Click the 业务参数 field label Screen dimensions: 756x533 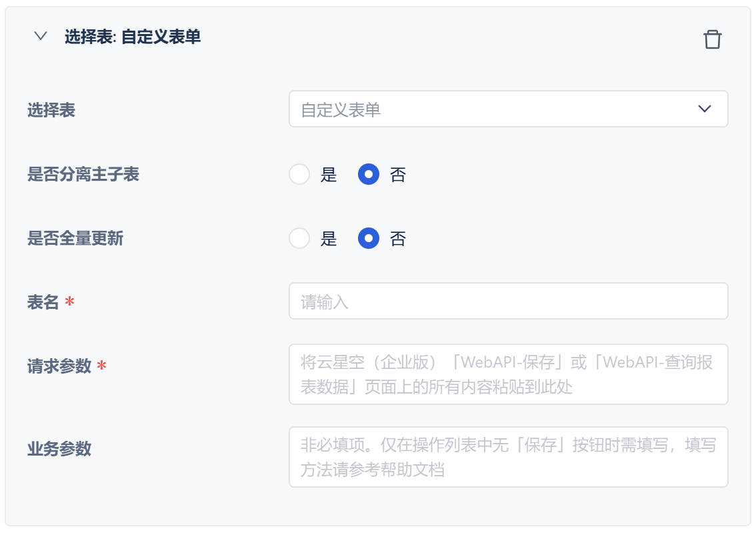pos(59,449)
